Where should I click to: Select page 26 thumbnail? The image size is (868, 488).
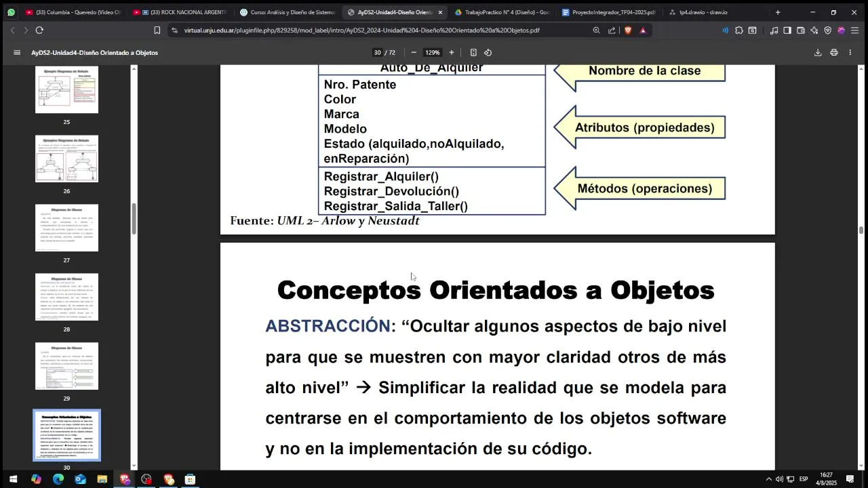coord(66,159)
